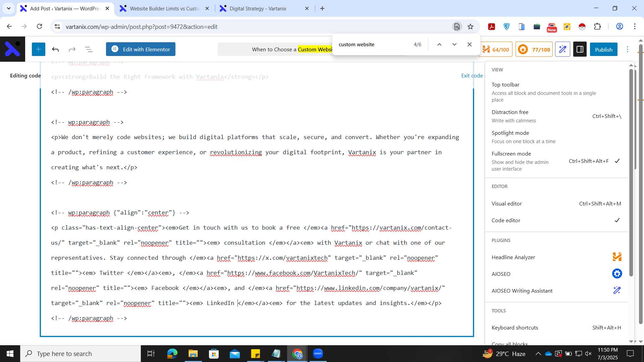Toggle Distraction free mode
This screenshot has width=644, height=362.
point(556,116)
